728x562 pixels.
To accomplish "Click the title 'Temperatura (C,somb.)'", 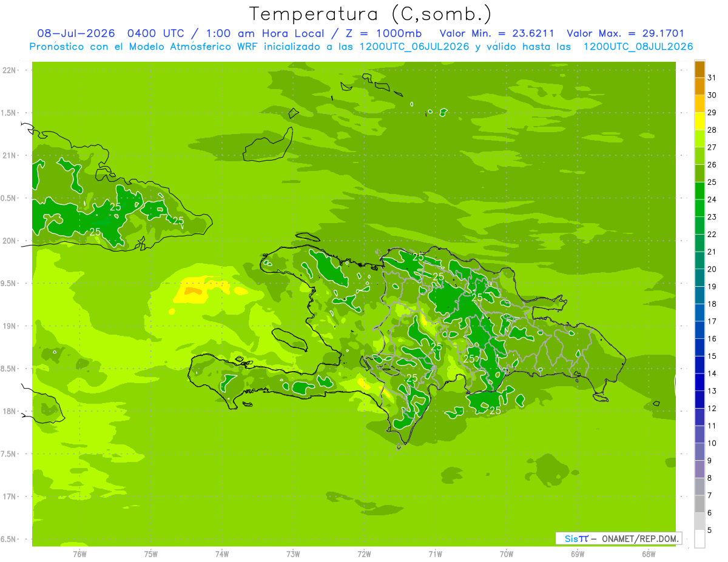I will point(370,14).
